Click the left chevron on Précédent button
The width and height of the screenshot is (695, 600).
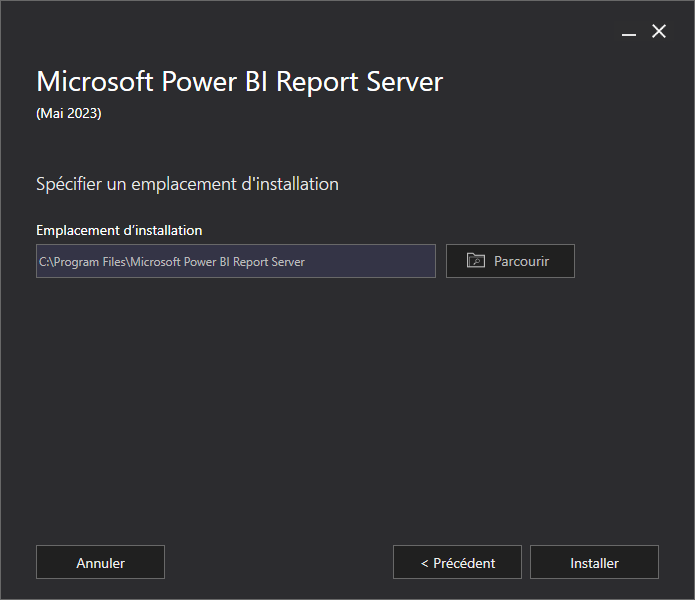click(x=424, y=564)
